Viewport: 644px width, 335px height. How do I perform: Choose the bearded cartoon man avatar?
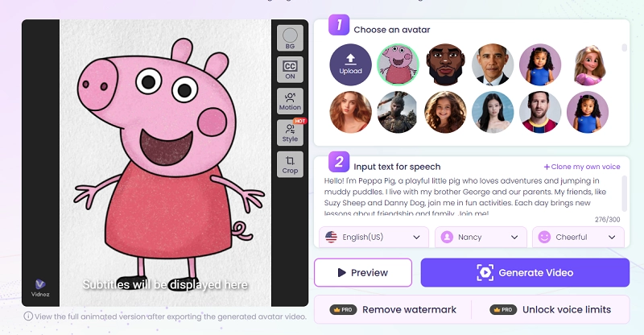pyautogui.click(x=445, y=65)
